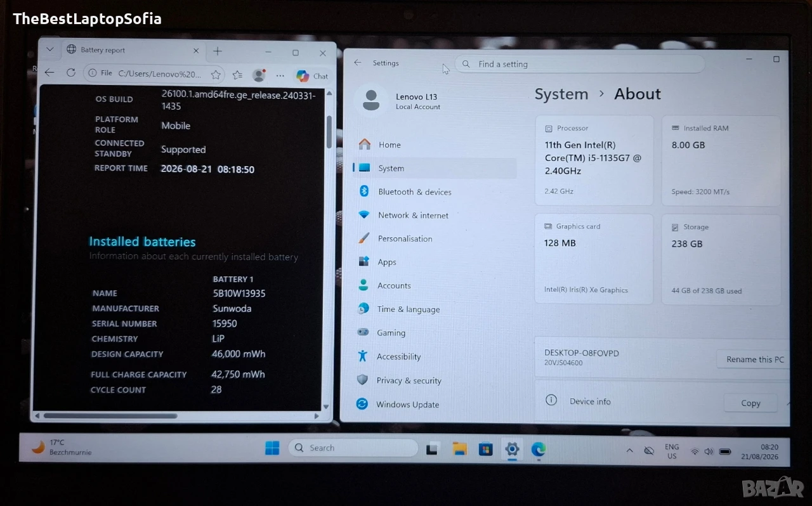Click System in the breadcrumb heading

pos(561,94)
